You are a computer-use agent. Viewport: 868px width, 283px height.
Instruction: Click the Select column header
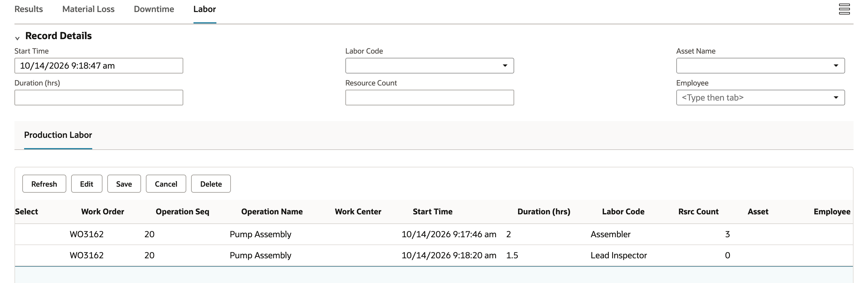click(x=26, y=212)
